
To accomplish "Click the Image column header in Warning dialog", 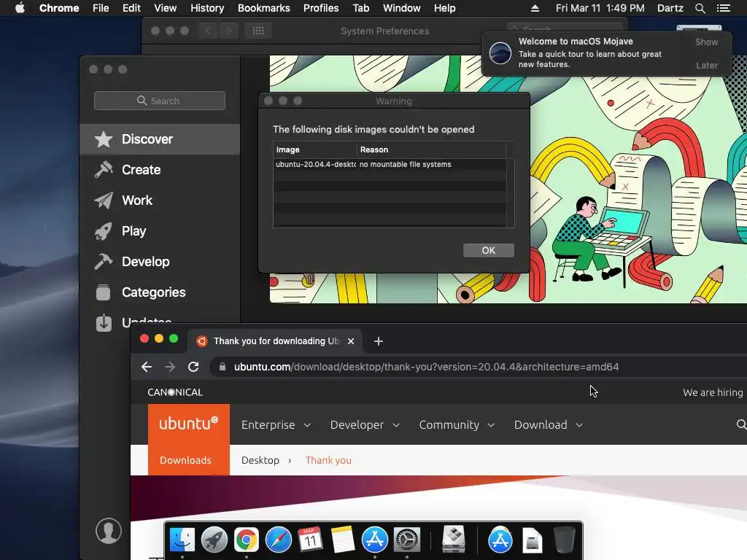I will point(314,149).
